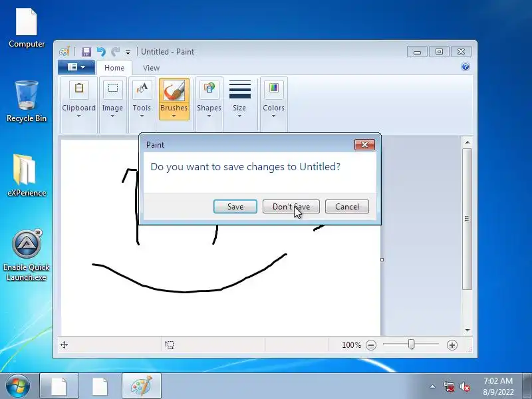The image size is (532, 399).
Task: Click the first blank-page taskbar button
Action: point(59,386)
